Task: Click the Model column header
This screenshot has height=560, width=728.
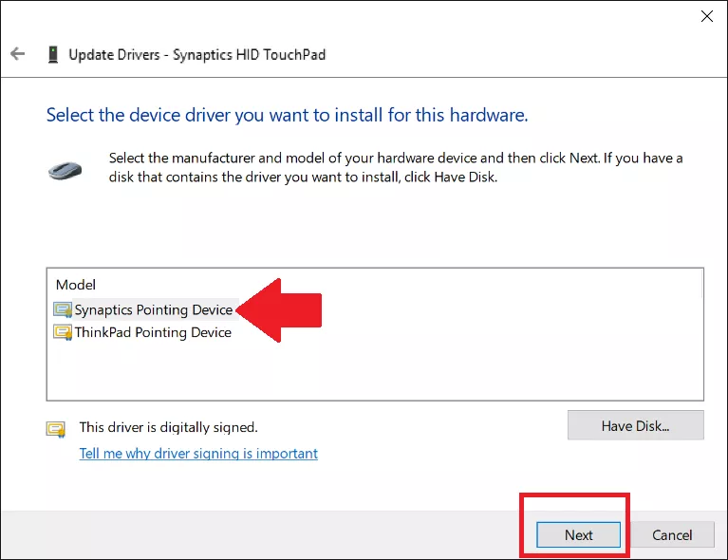Action: pos(76,285)
